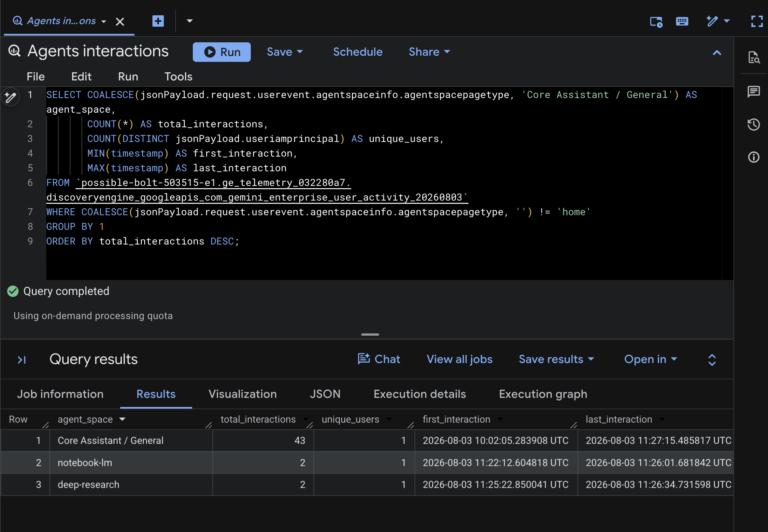Open the Tools menu
Screen dimensions: 768x532
(178, 77)
